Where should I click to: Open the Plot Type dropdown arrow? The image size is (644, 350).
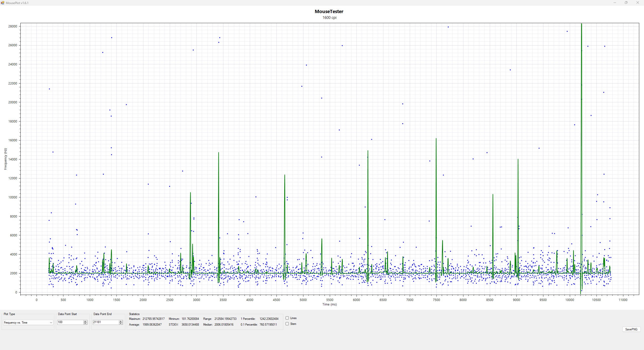coord(51,323)
